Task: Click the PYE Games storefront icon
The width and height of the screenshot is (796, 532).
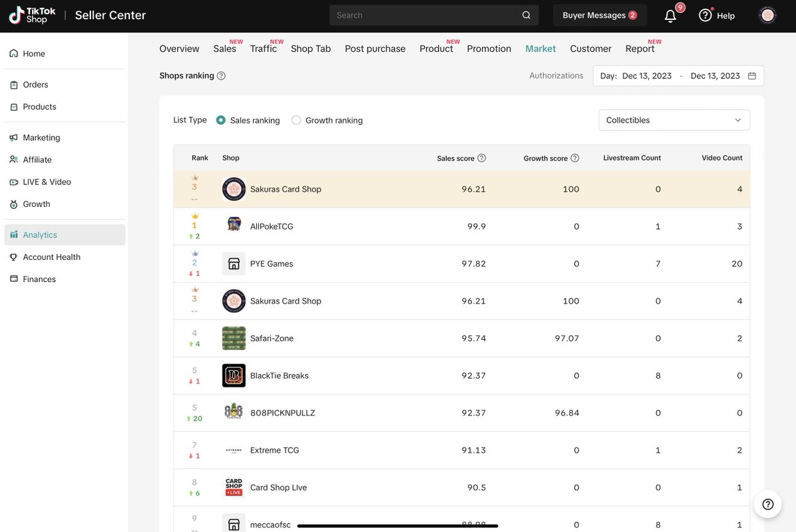Action: 234,264
